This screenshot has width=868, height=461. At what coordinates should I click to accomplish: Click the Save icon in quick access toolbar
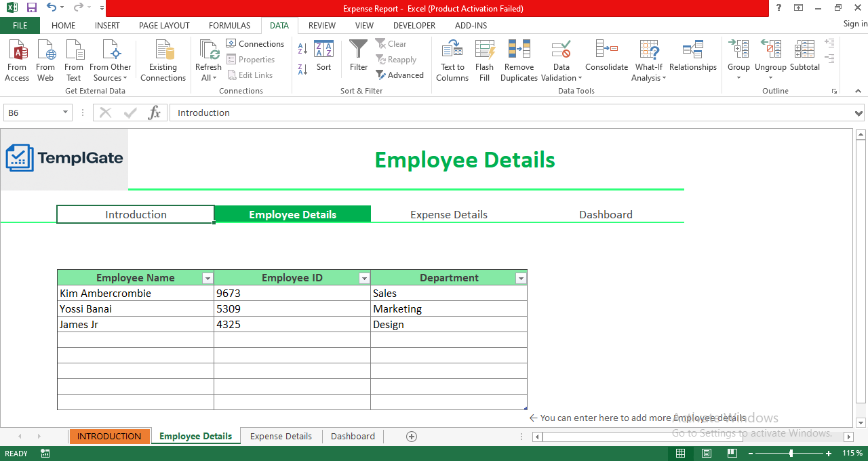[31, 8]
